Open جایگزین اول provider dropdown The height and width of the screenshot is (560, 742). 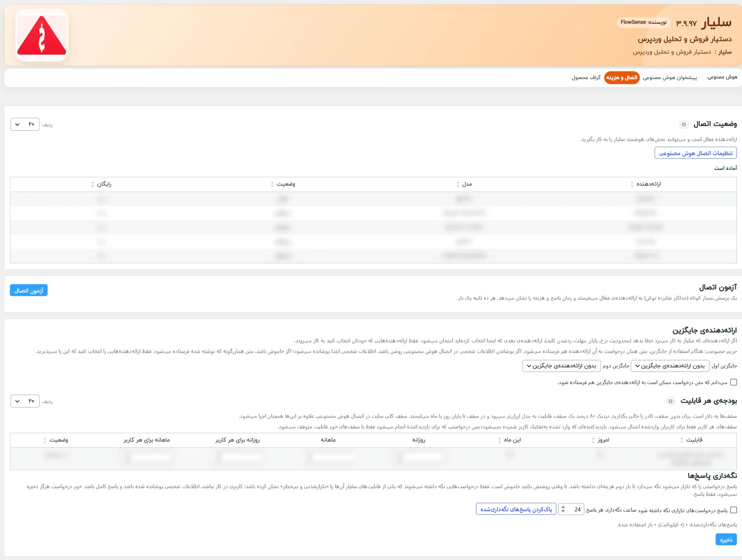670,366
